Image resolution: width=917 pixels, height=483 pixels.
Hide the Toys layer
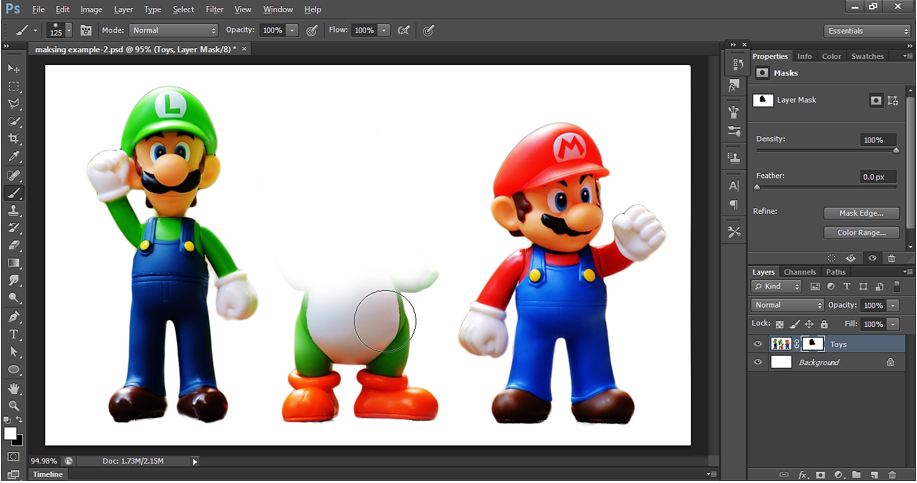point(758,344)
